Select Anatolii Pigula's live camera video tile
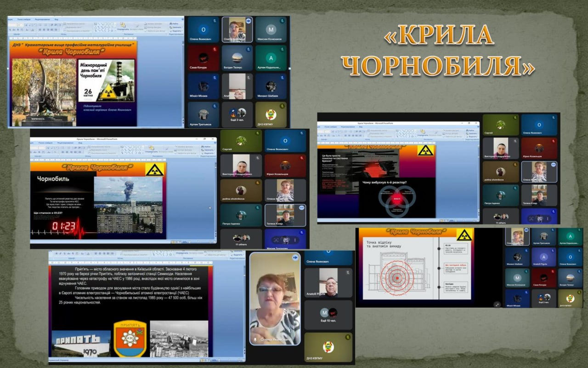 [x=328, y=283]
